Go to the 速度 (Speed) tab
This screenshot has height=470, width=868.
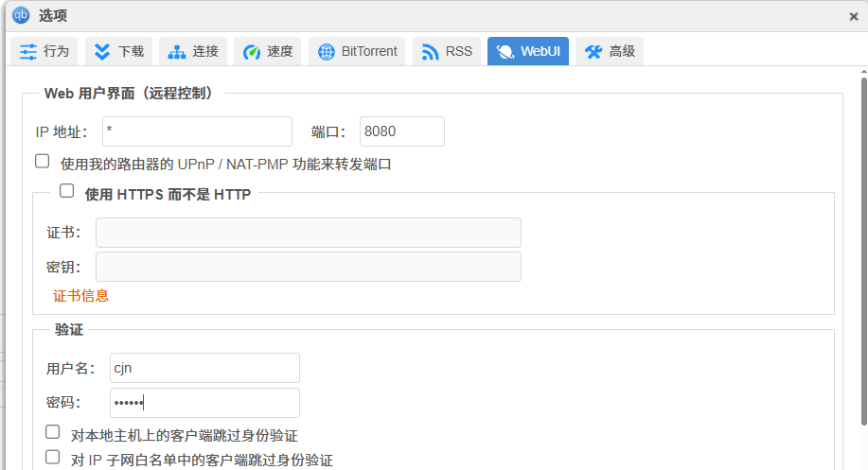tap(267, 51)
